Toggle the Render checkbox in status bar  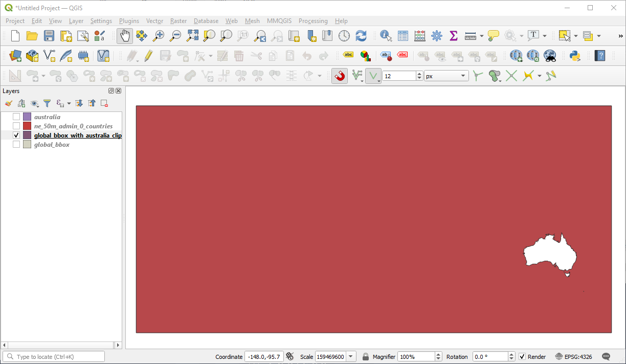pyautogui.click(x=522, y=357)
